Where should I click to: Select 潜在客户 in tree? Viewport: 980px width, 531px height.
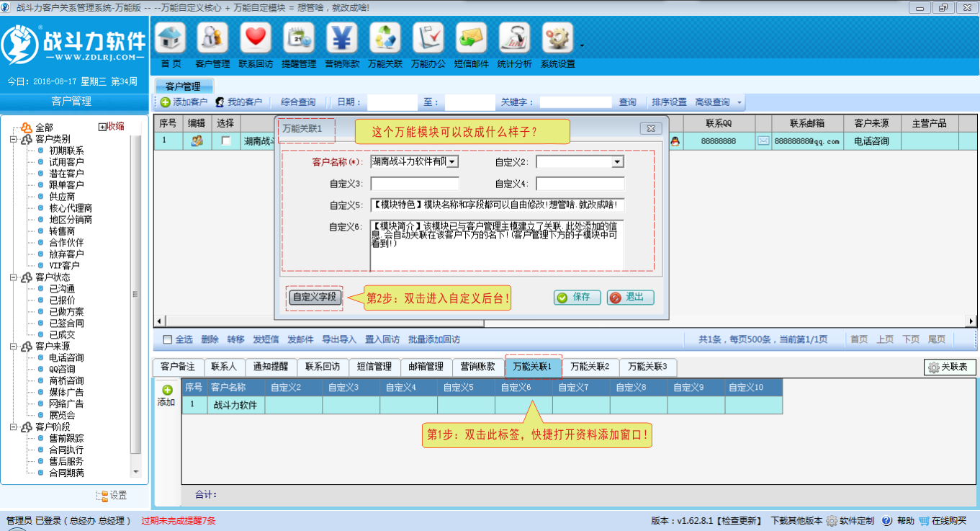tap(66, 174)
